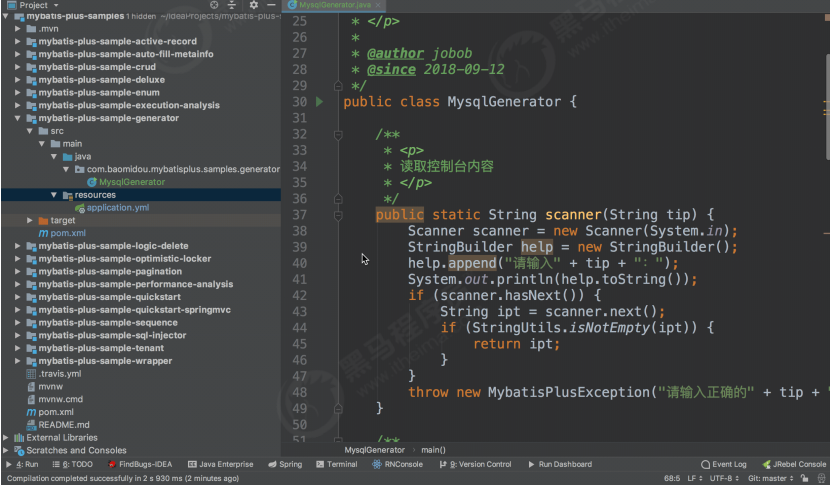
Task: Expand the target folder arrow
Action: [30, 220]
